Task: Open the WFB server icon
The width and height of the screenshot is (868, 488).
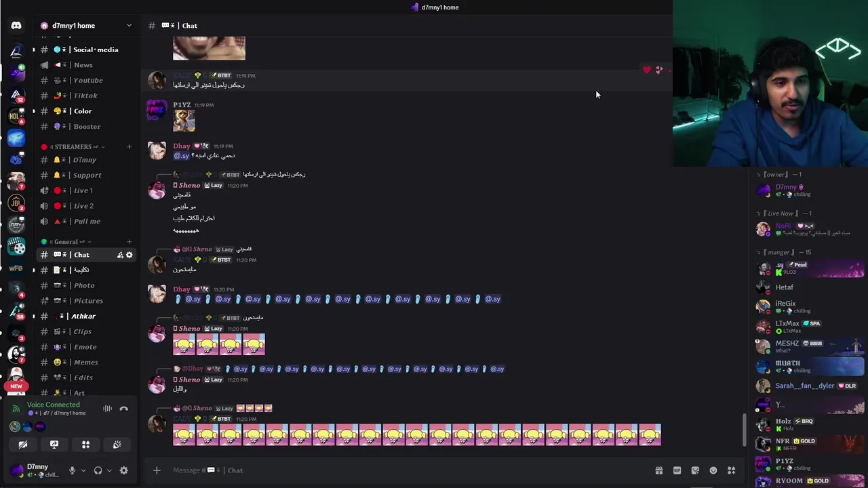Action: point(16,268)
